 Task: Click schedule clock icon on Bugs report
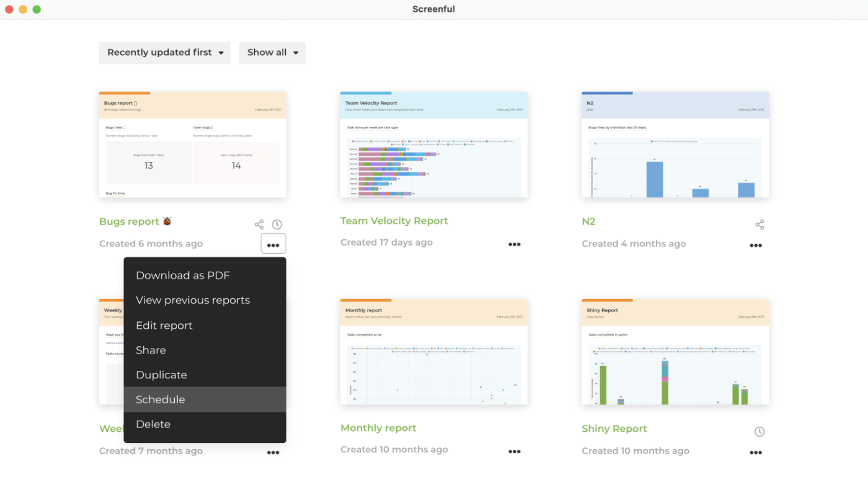[277, 225]
